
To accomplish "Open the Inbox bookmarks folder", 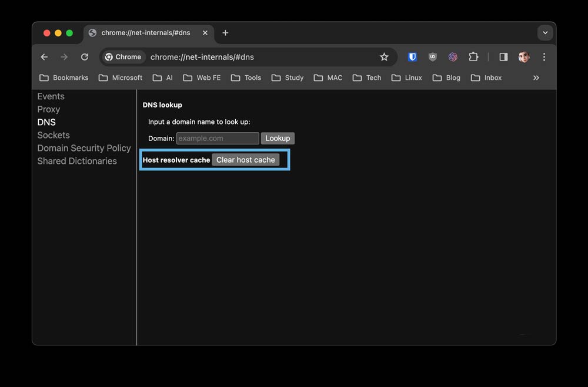I will (486, 78).
